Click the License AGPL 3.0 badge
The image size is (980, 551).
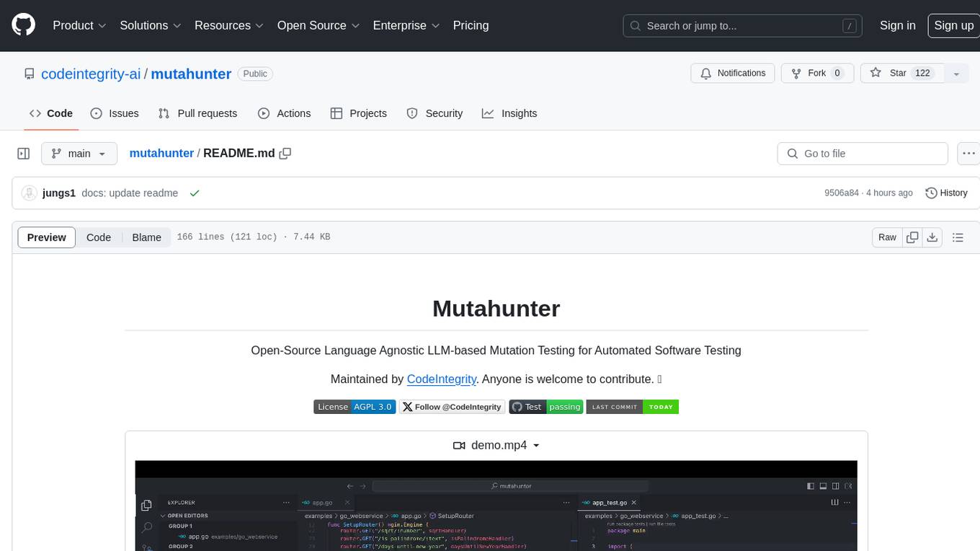coord(355,407)
